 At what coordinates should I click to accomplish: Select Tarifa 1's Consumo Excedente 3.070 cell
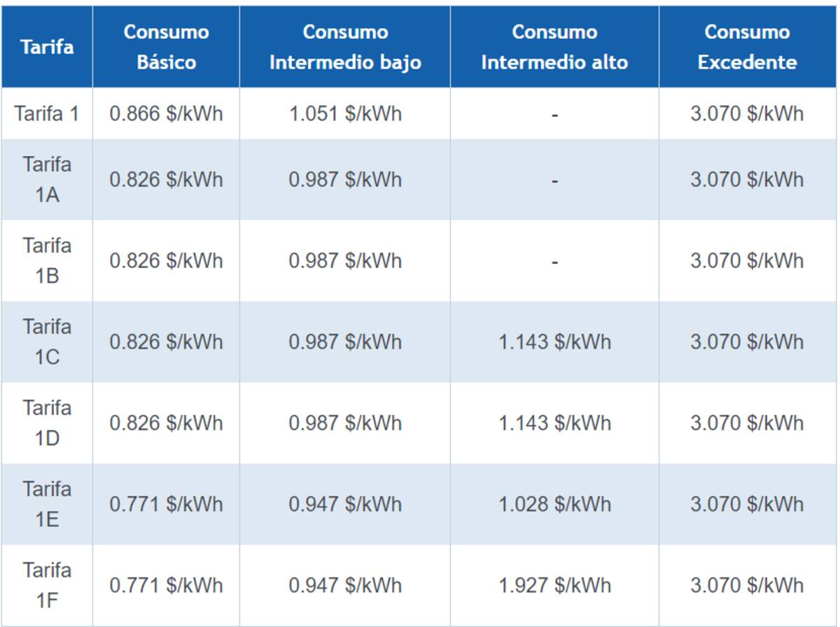click(x=747, y=113)
